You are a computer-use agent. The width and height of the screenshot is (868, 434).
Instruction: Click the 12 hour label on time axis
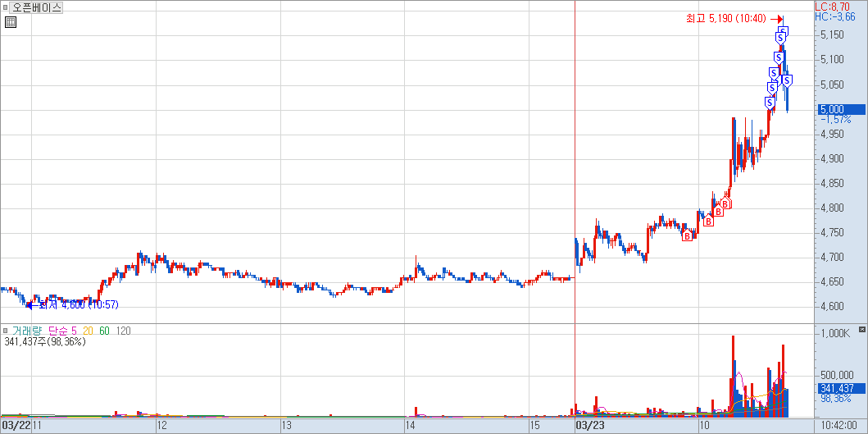pyautogui.click(x=163, y=426)
